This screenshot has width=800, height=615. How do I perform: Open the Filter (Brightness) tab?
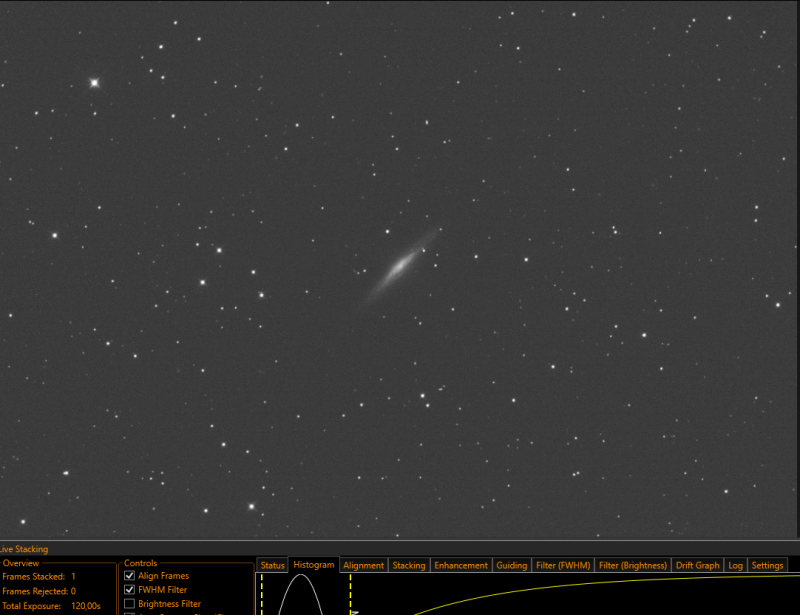pyautogui.click(x=633, y=565)
